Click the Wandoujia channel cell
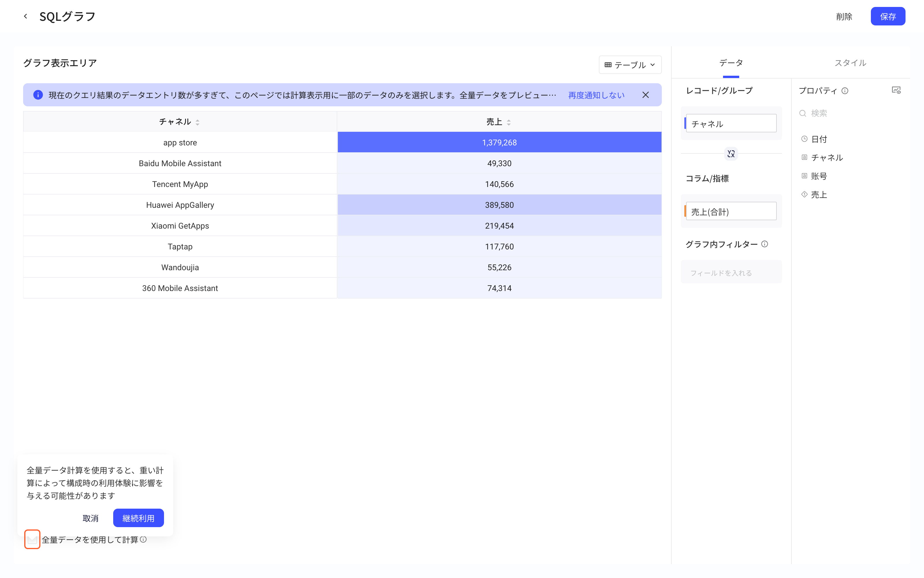 pos(180,268)
